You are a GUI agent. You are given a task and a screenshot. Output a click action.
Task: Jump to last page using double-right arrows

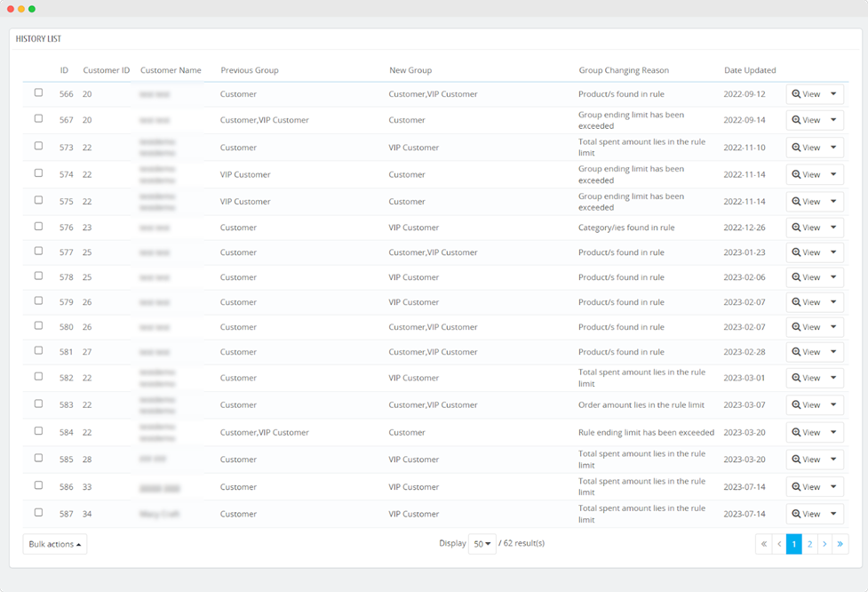(x=840, y=544)
